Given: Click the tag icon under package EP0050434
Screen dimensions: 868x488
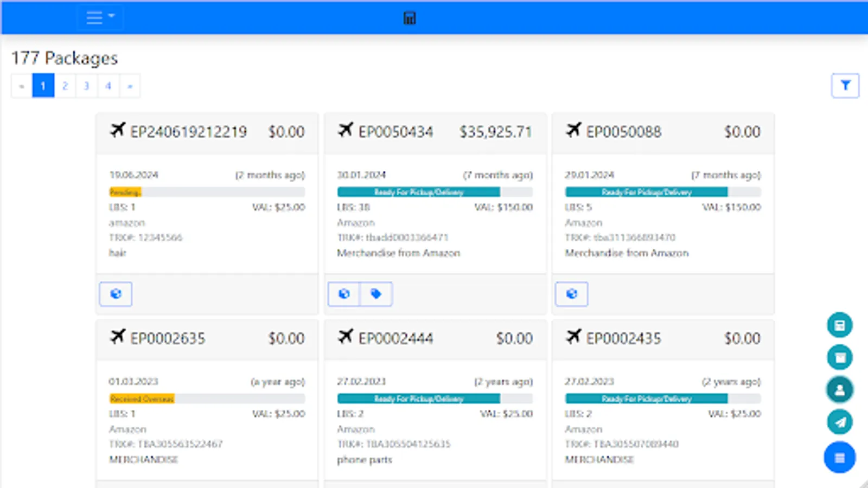Looking at the screenshot, I should pos(376,293).
